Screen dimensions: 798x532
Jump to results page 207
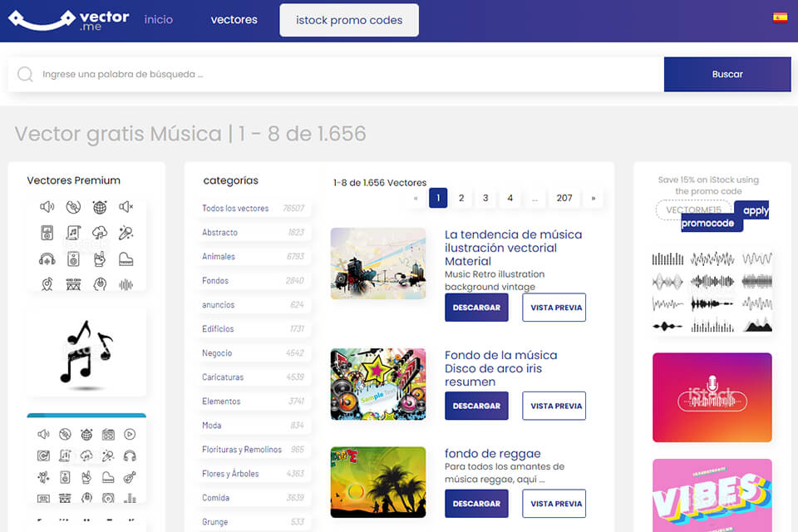[x=564, y=198]
